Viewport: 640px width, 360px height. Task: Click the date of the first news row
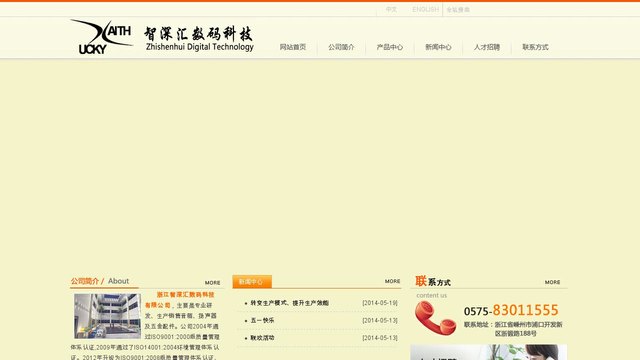(380, 303)
